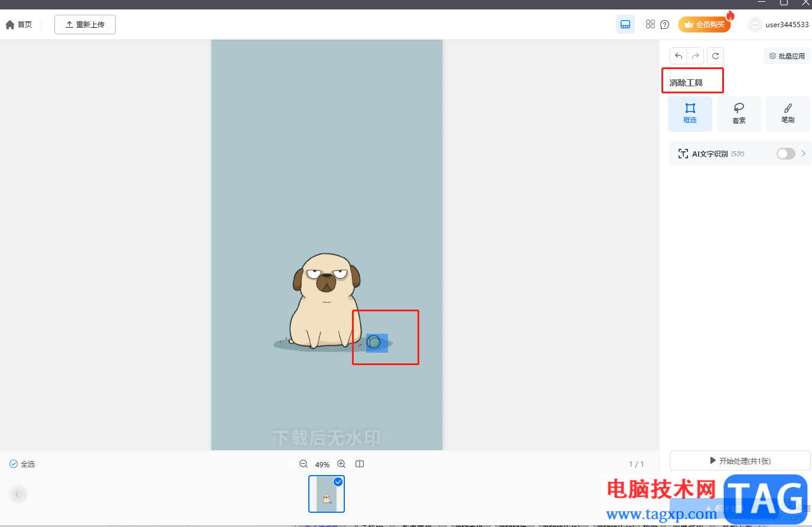Click the AI文字识别 icon

point(683,154)
